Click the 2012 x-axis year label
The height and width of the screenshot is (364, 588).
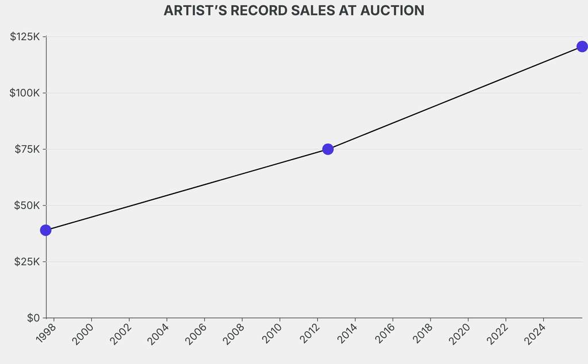310,333
